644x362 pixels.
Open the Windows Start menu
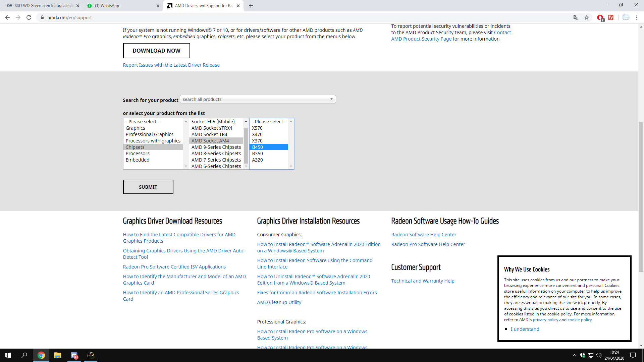(8, 355)
